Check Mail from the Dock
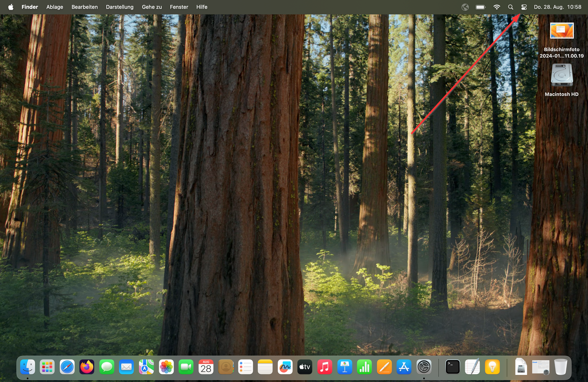The height and width of the screenshot is (382, 588). (x=126, y=367)
